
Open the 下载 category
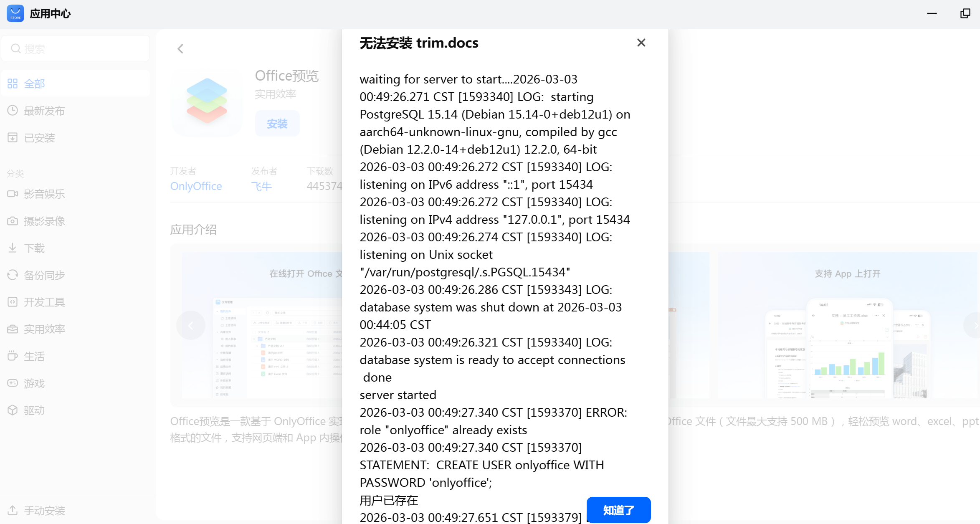pos(34,248)
